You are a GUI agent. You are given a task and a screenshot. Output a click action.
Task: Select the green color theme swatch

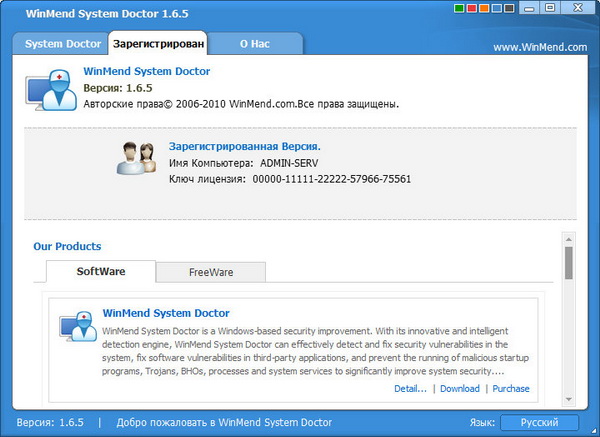pos(457,9)
